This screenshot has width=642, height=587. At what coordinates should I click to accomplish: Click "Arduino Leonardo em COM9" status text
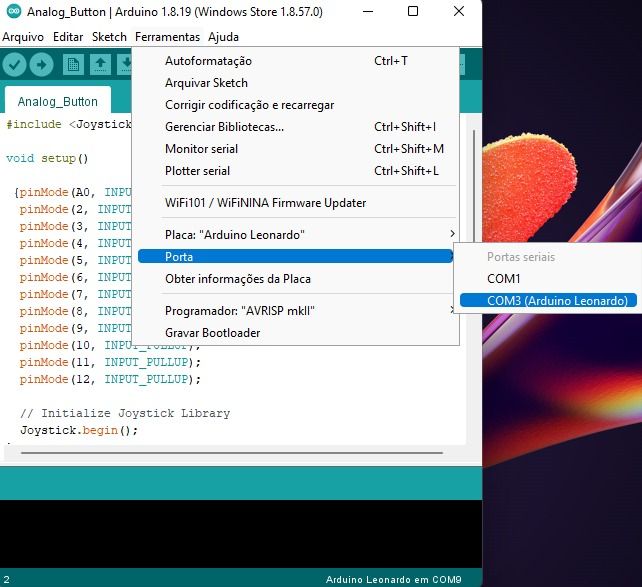click(393, 580)
